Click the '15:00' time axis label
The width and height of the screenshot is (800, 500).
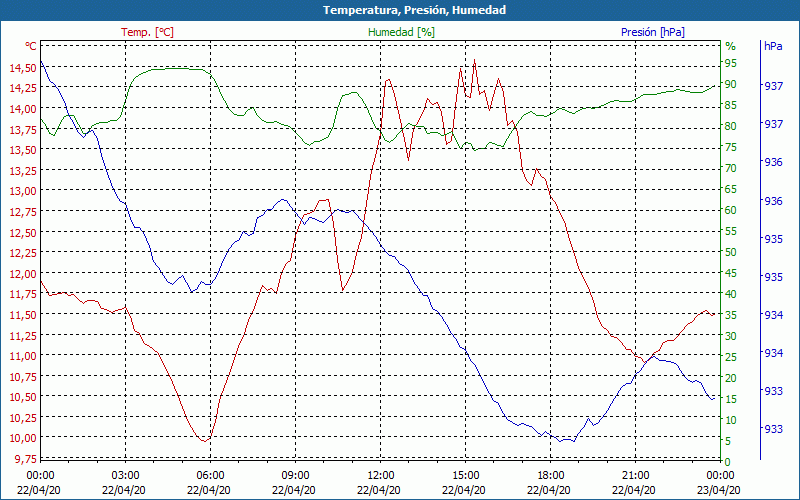tap(465, 476)
